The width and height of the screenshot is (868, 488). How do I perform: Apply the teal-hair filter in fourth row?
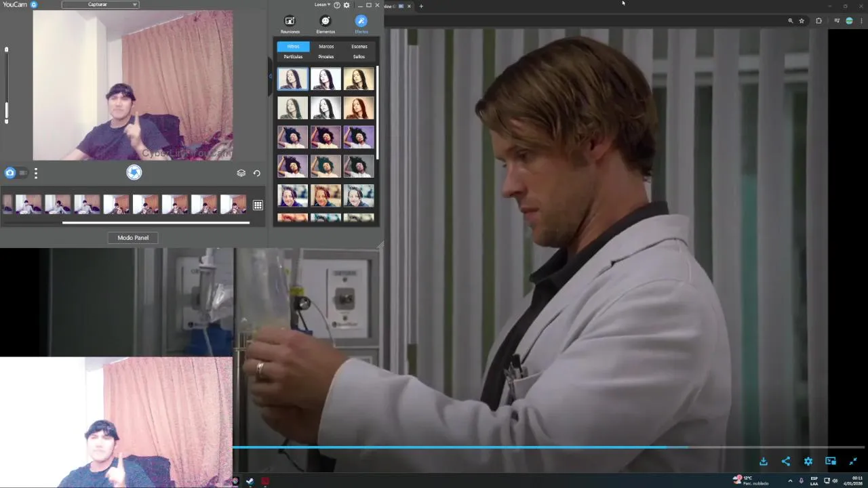(x=325, y=166)
